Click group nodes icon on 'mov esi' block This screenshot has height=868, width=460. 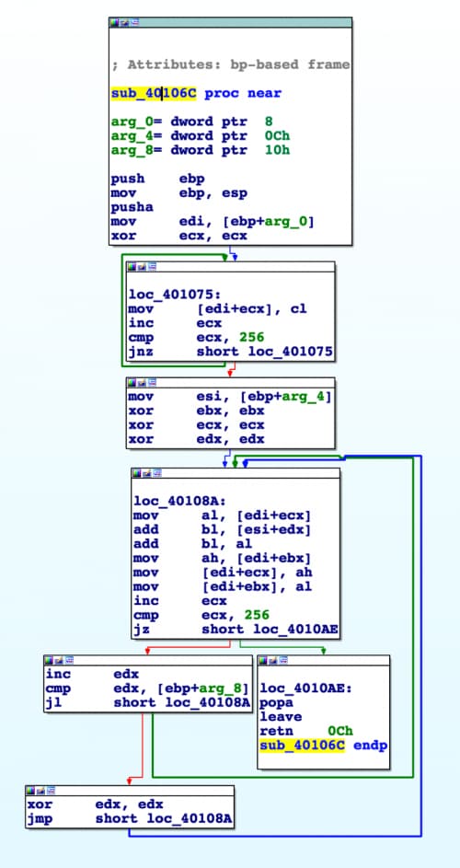pos(152,383)
